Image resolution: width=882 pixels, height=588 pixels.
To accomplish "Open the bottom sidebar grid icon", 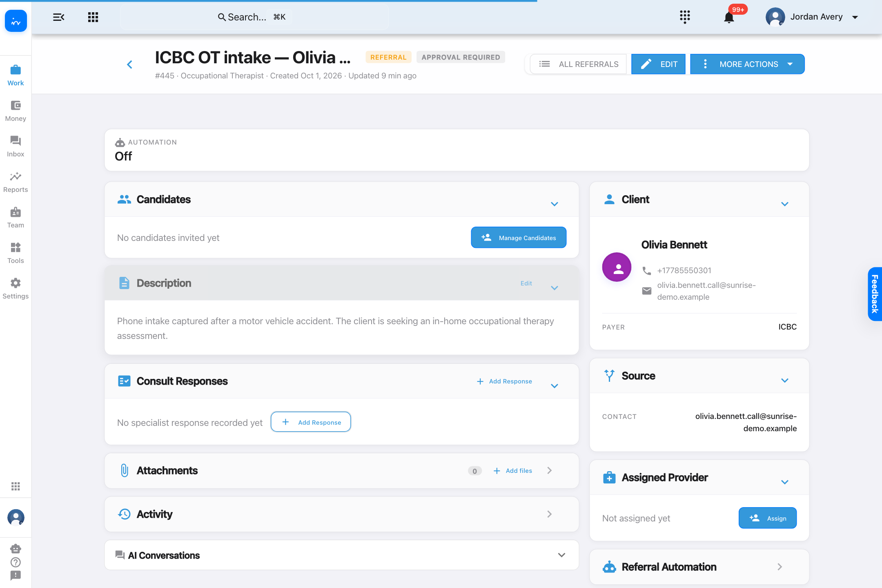I will (x=16, y=486).
